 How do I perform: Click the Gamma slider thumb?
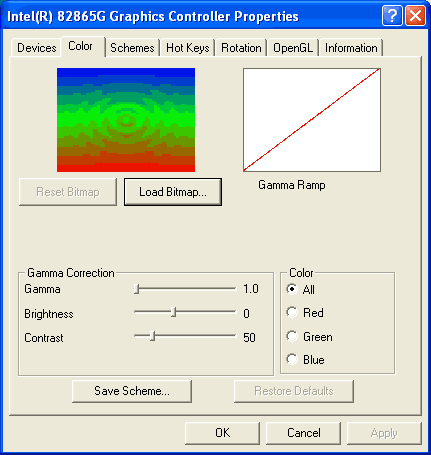coord(136,289)
